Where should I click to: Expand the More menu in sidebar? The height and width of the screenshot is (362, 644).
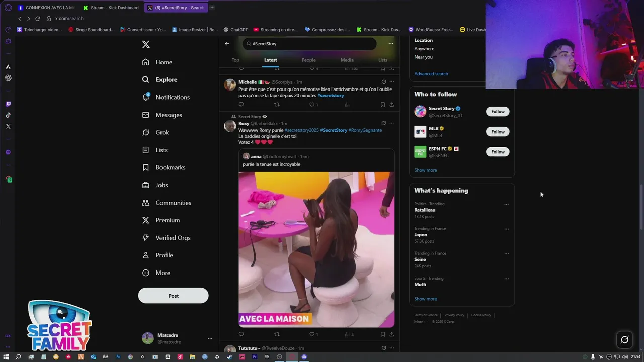click(x=156, y=273)
